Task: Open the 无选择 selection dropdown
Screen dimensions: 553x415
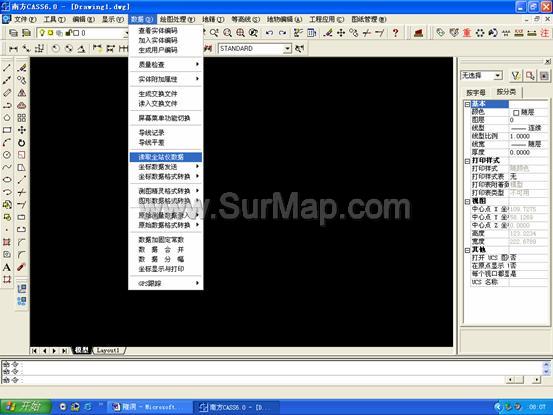Action: coord(497,75)
